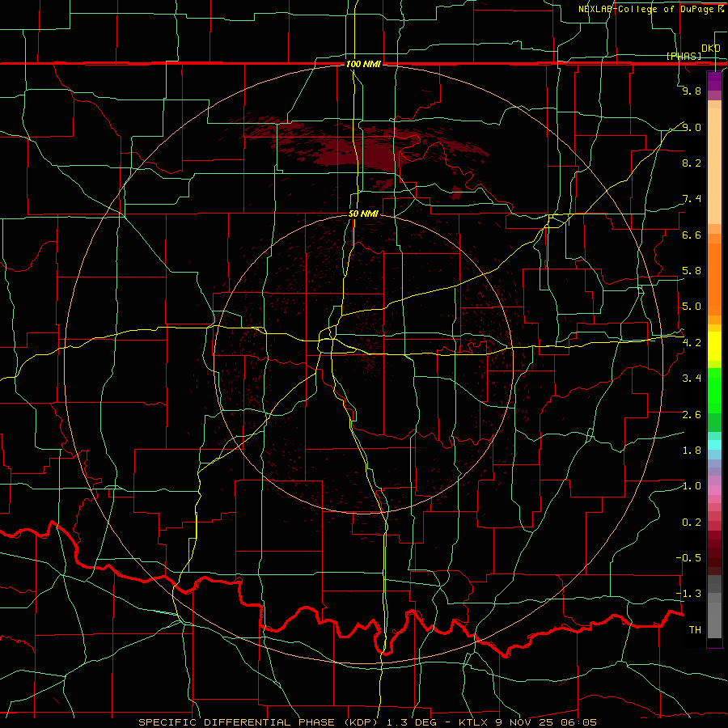
Task: Click the 7.4 value on the color scale
Action: [x=692, y=199]
